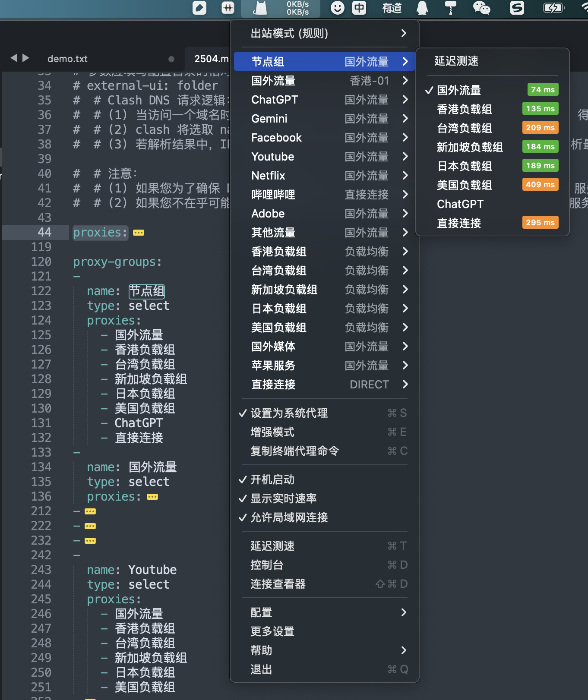588x700 pixels.
Task: Select 直接连接 in the 节点组 submenu
Action: [493, 223]
